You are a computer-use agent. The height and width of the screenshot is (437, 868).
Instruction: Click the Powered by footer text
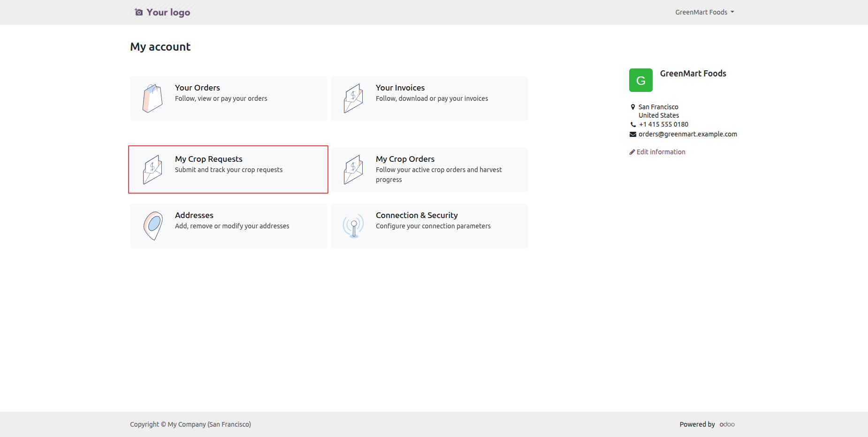(697, 424)
